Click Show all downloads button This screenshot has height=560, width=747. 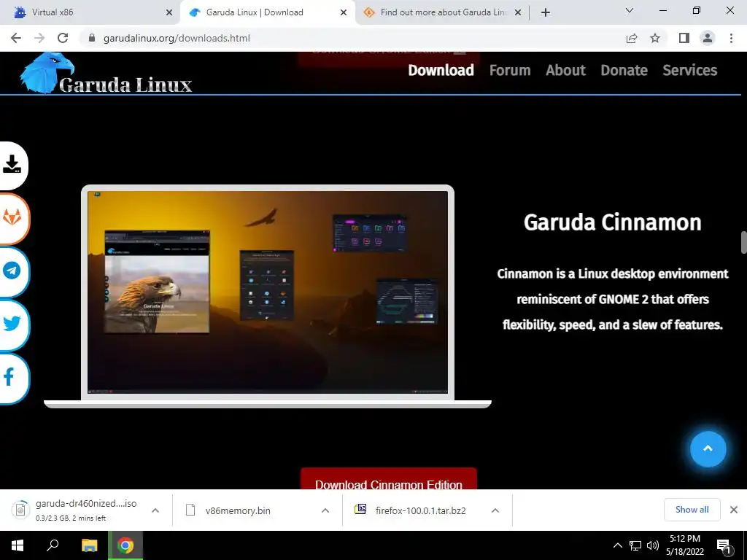[692, 510]
